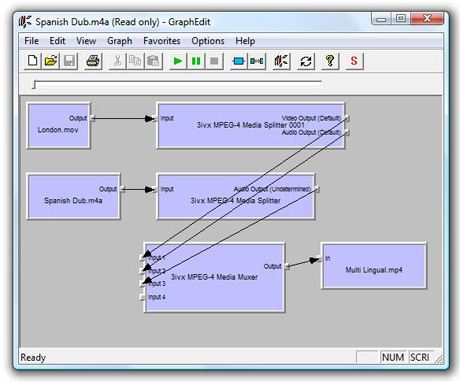Pause the graph with green Pause icon
This screenshot has height=382, width=460.
pos(196,61)
